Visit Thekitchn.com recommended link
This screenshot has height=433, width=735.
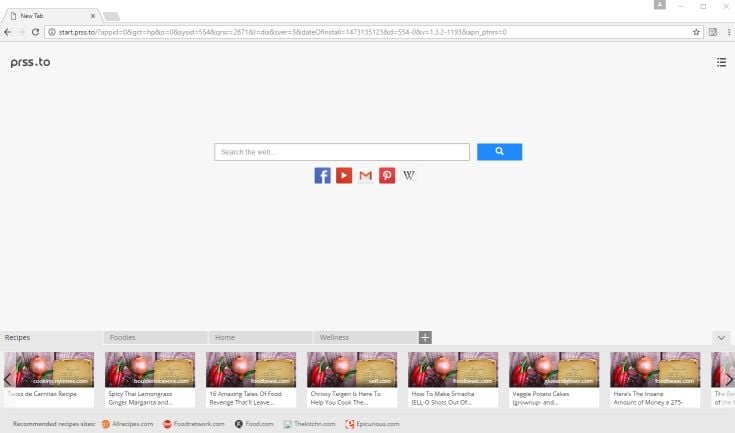(x=309, y=424)
